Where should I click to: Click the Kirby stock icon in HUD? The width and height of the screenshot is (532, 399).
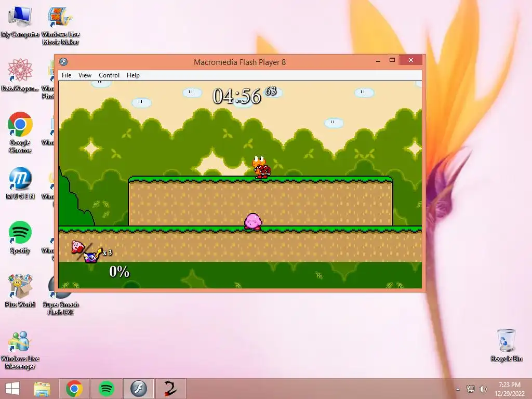(78, 247)
